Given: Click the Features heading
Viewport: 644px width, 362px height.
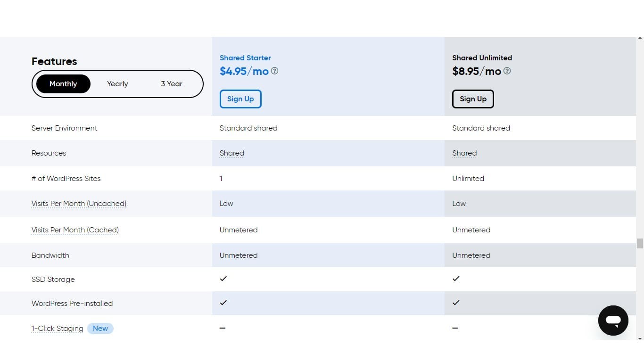Looking at the screenshot, I should (54, 62).
